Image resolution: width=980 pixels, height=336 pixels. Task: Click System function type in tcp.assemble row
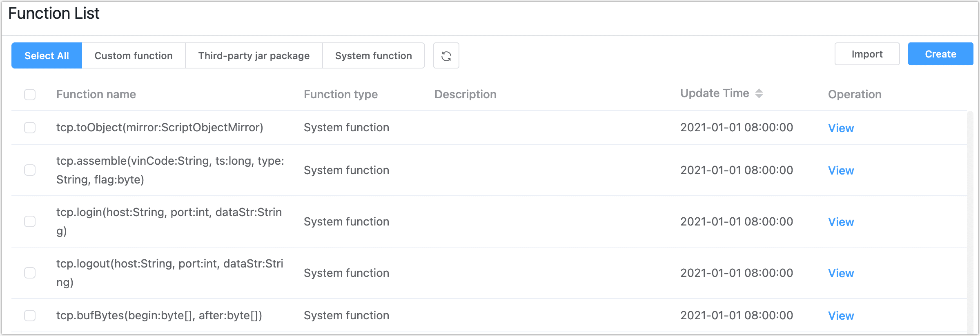[346, 170]
